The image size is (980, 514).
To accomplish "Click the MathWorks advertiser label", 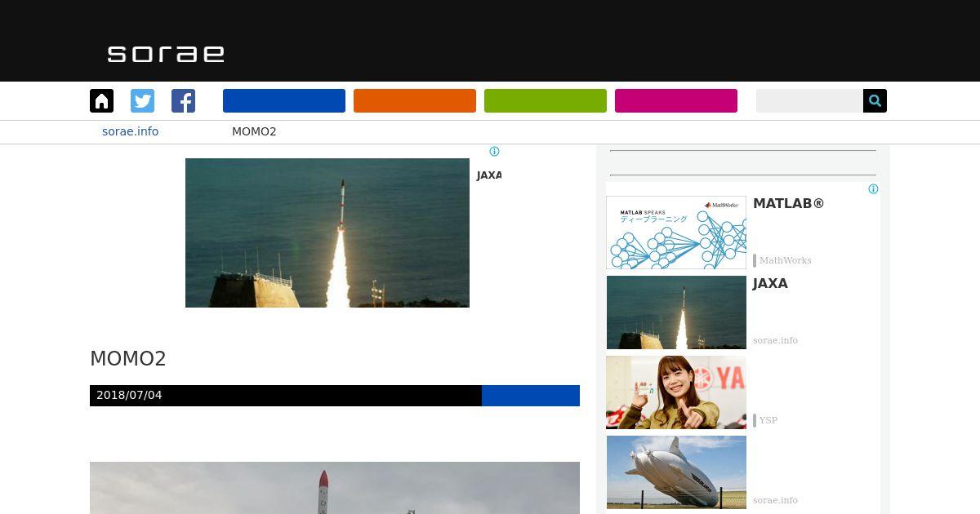I will pos(786,260).
